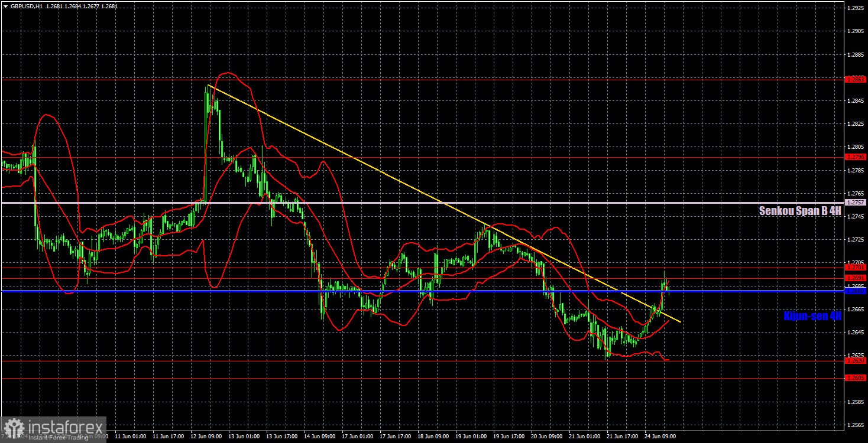
Task: Click the 1.2745 price axis label
Action: coord(856,217)
